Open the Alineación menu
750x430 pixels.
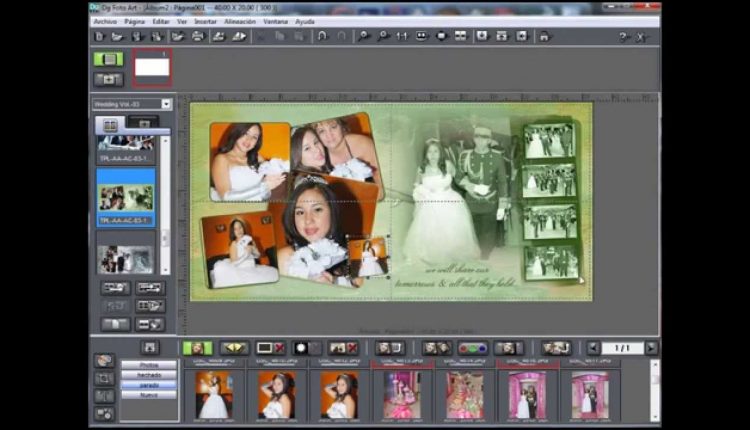(x=240, y=22)
